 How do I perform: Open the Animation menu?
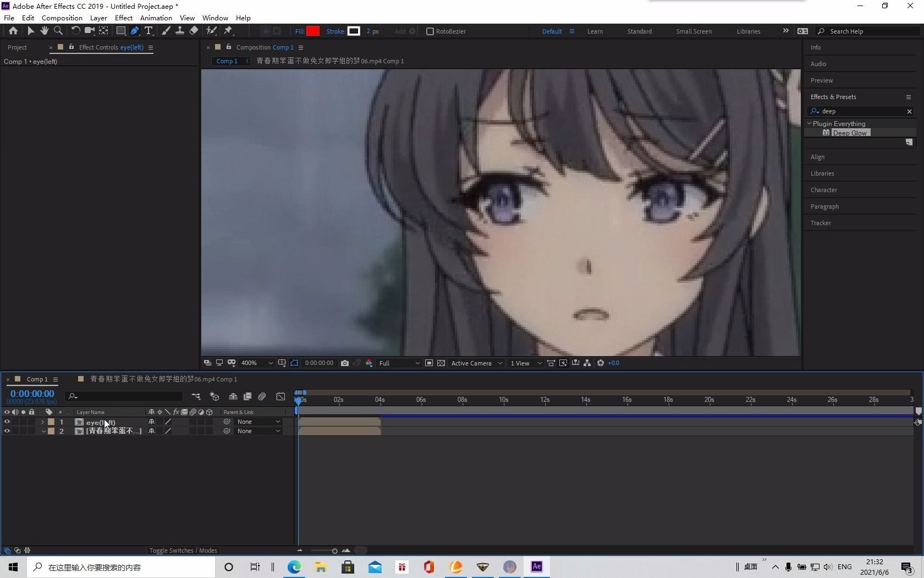[x=156, y=18]
